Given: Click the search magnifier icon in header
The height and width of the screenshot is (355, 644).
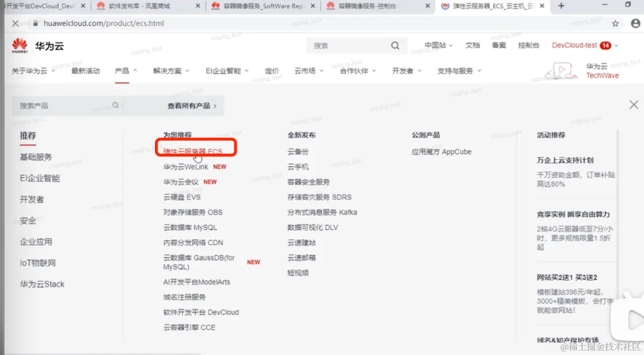Looking at the screenshot, I should pos(395,46).
